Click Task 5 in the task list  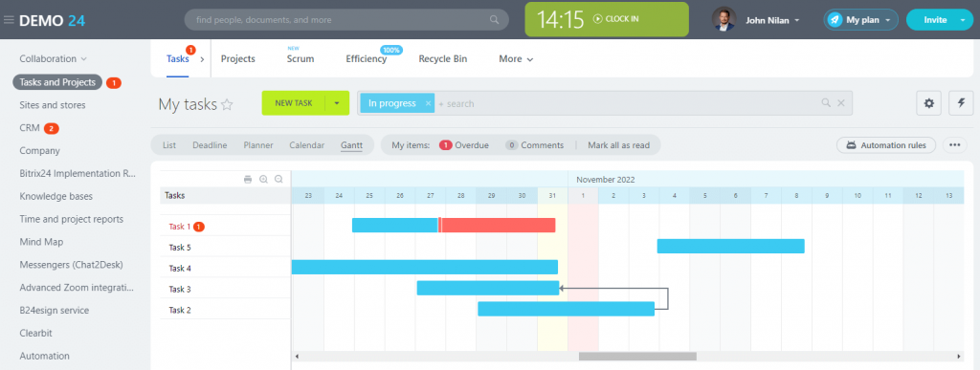[180, 247]
